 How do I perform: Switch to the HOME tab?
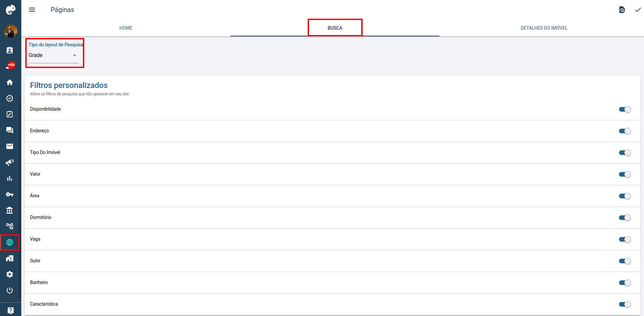tap(126, 28)
